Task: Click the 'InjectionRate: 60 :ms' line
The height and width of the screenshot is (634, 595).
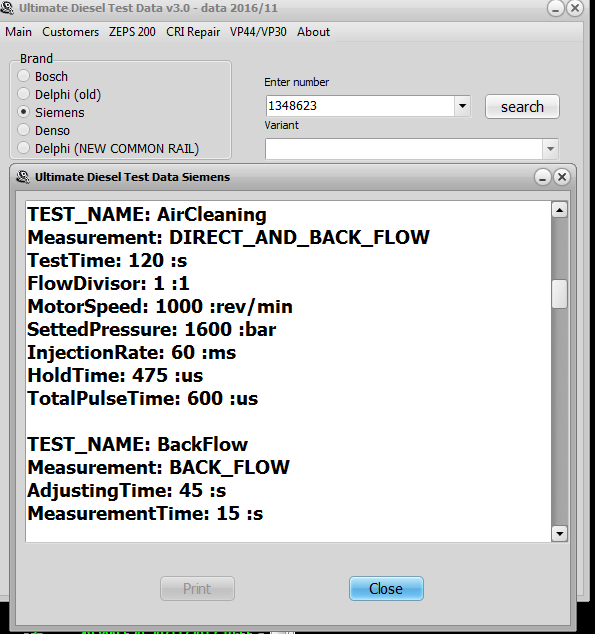Action: click(x=131, y=353)
